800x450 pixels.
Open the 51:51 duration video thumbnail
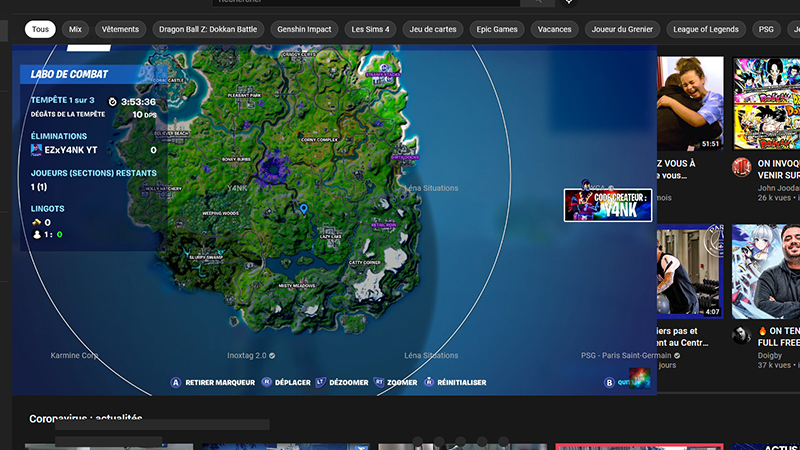click(690, 103)
